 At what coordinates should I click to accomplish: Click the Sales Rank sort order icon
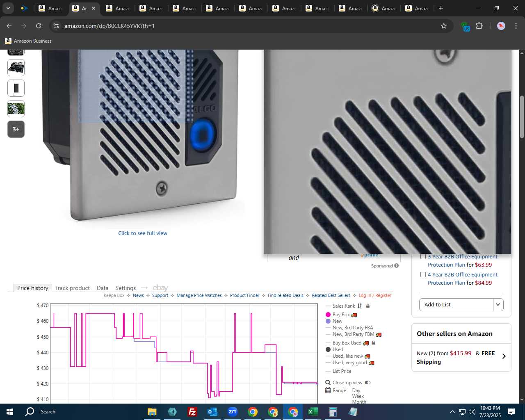pos(360,306)
